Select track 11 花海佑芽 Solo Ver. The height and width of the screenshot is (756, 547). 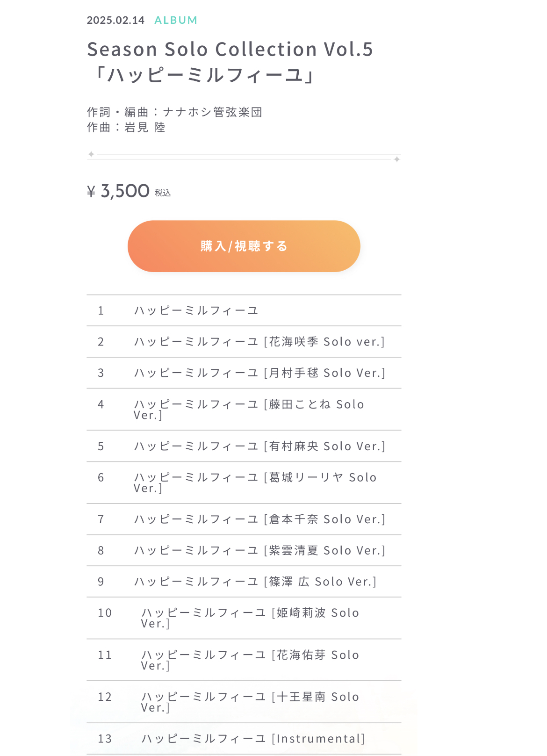click(x=250, y=660)
